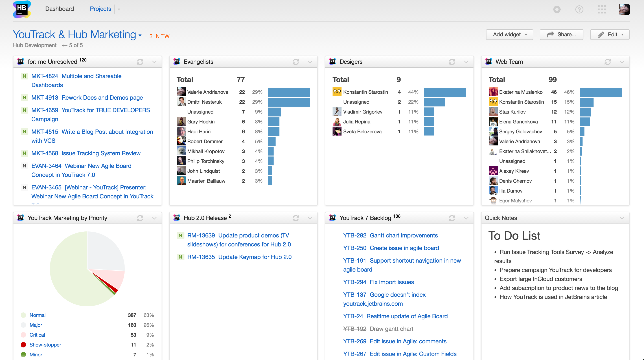Select the Critical priority legend link
Viewport: 644px width, 360px height.
37,335
